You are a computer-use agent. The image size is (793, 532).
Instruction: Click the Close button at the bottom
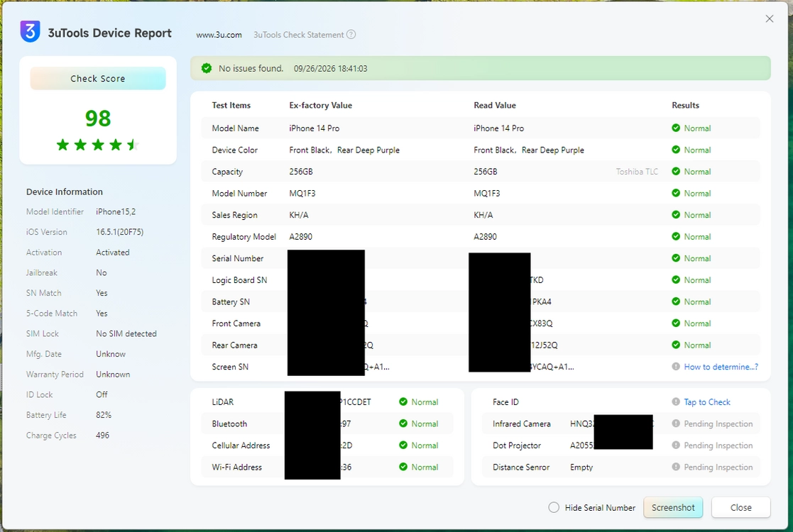tap(740, 507)
